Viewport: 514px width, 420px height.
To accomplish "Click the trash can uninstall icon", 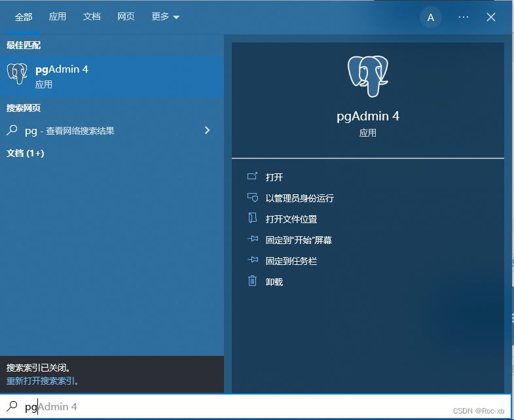I will pos(252,281).
